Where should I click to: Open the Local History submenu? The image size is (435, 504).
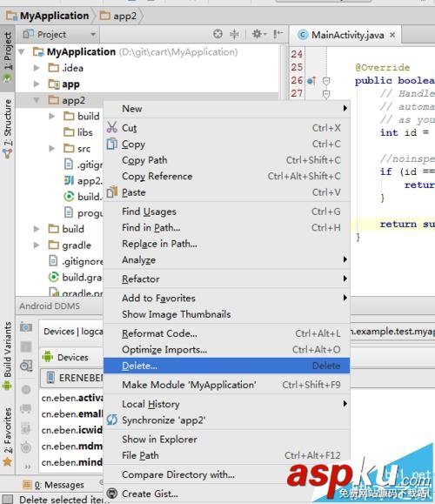pos(226,404)
